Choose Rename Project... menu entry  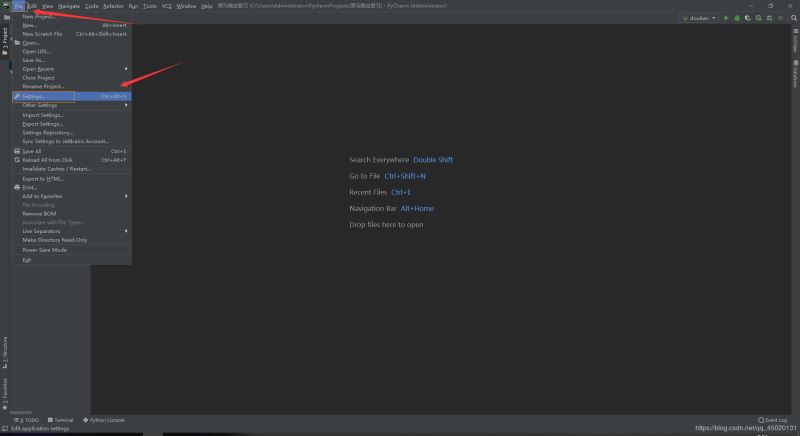[71, 86]
